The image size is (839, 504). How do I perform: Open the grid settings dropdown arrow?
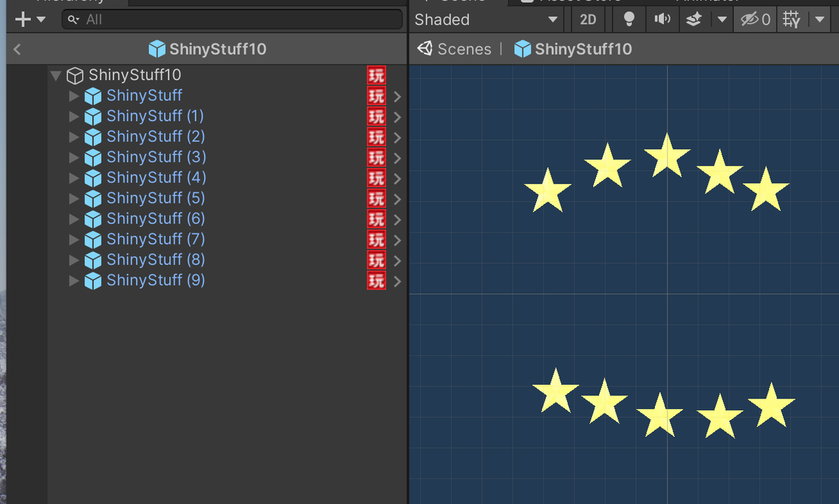pos(819,20)
